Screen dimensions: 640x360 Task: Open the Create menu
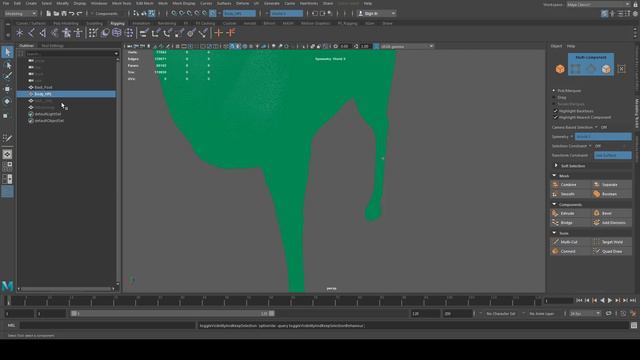pyautogui.click(x=31, y=3)
